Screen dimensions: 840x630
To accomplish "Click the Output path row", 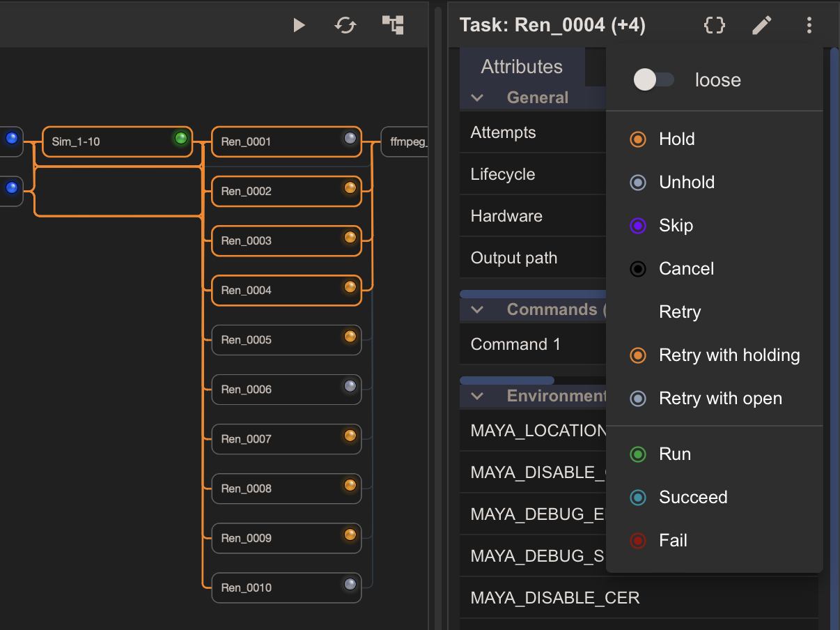I will point(533,258).
